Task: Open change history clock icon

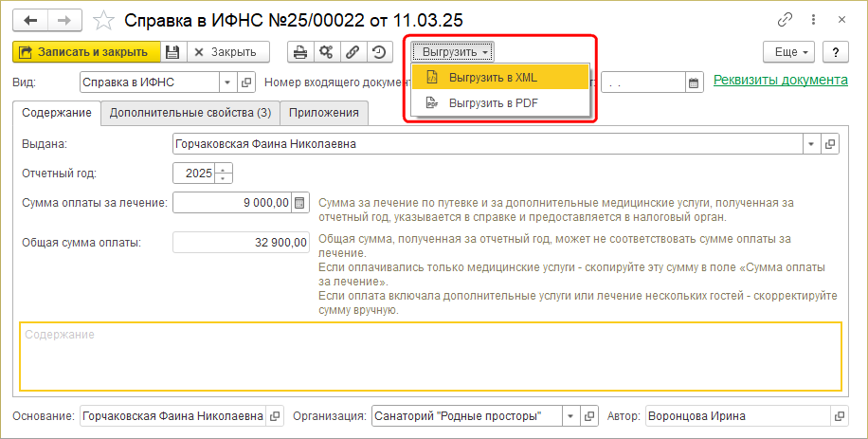Action: [379, 52]
